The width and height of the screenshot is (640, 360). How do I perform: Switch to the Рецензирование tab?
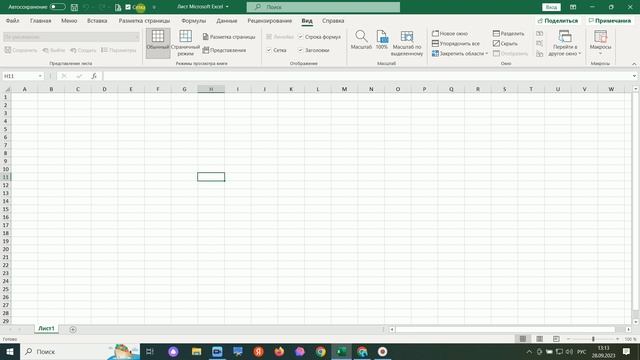click(269, 21)
